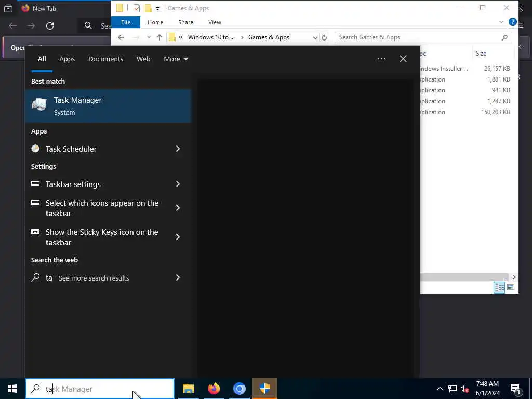
Task: Open Explorer help question mark
Action: pos(512,22)
